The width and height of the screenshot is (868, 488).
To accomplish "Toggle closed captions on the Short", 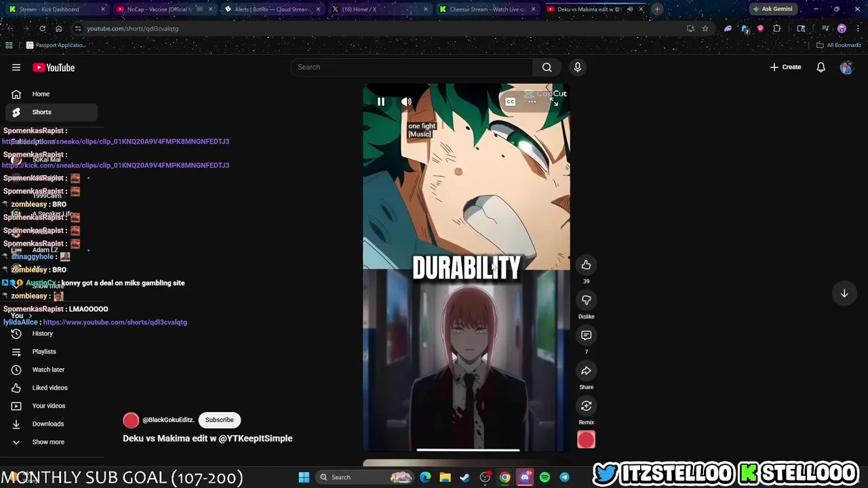I will pos(511,102).
